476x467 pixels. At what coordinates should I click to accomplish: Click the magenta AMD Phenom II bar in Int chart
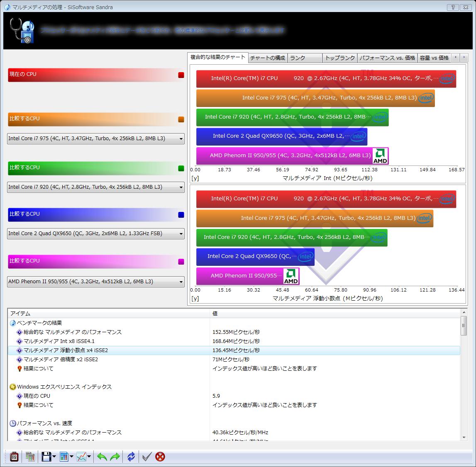click(292, 156)
